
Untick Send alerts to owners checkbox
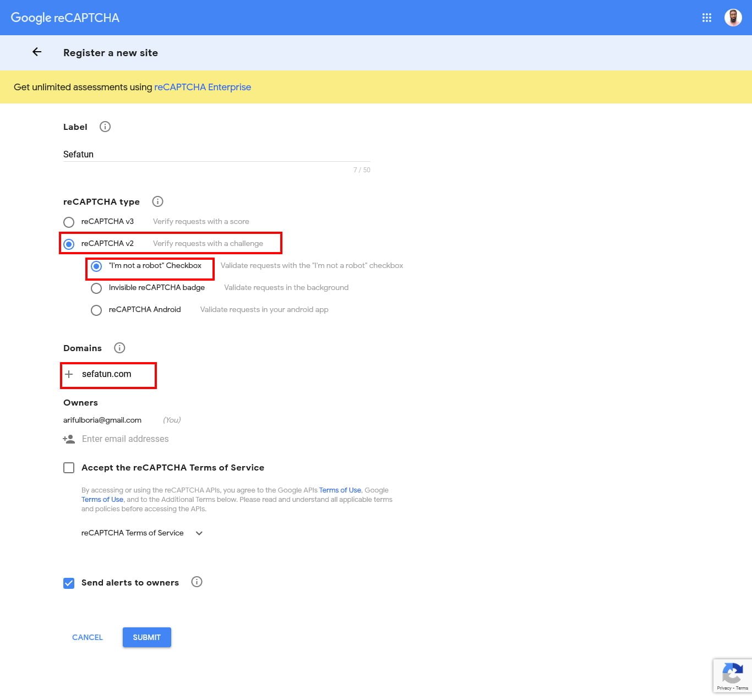69,583
